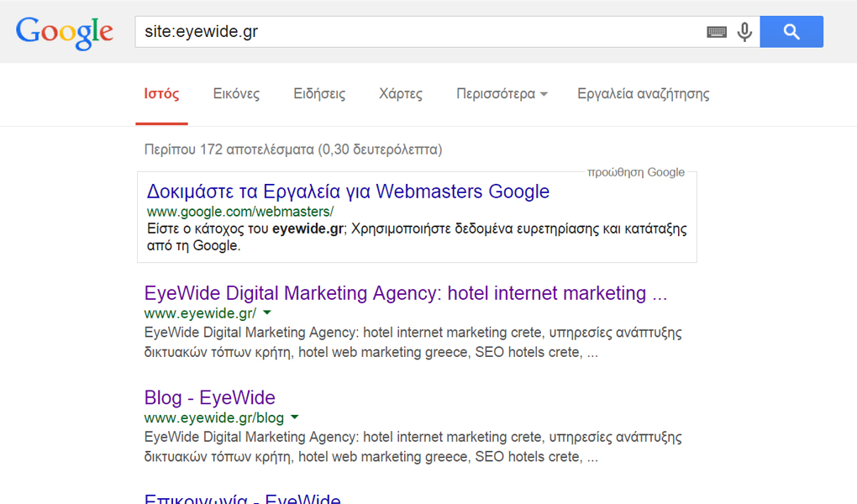Click the www.eyewide.gr/blog green URL
Screen dimensions: 857x504
(x=217, y=417)
